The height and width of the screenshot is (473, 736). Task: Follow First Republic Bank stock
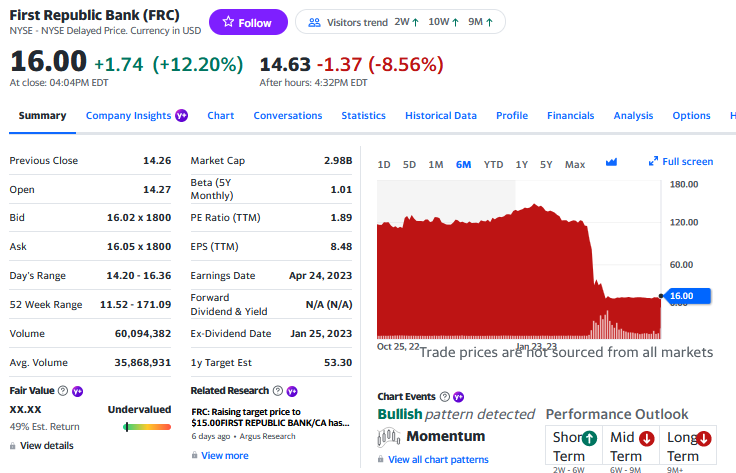[248, 22]
